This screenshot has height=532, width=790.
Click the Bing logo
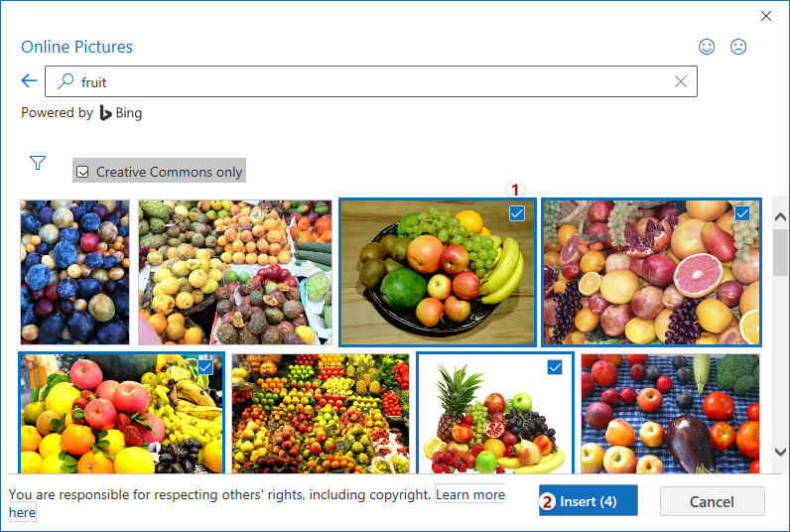pos(105,113)
